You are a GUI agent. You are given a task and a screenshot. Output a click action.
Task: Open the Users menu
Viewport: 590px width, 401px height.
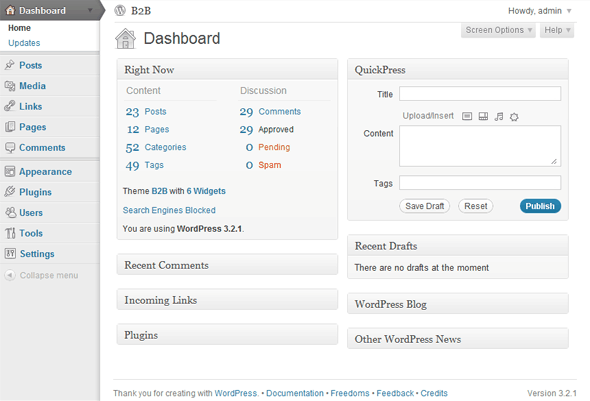coord(31,213)
